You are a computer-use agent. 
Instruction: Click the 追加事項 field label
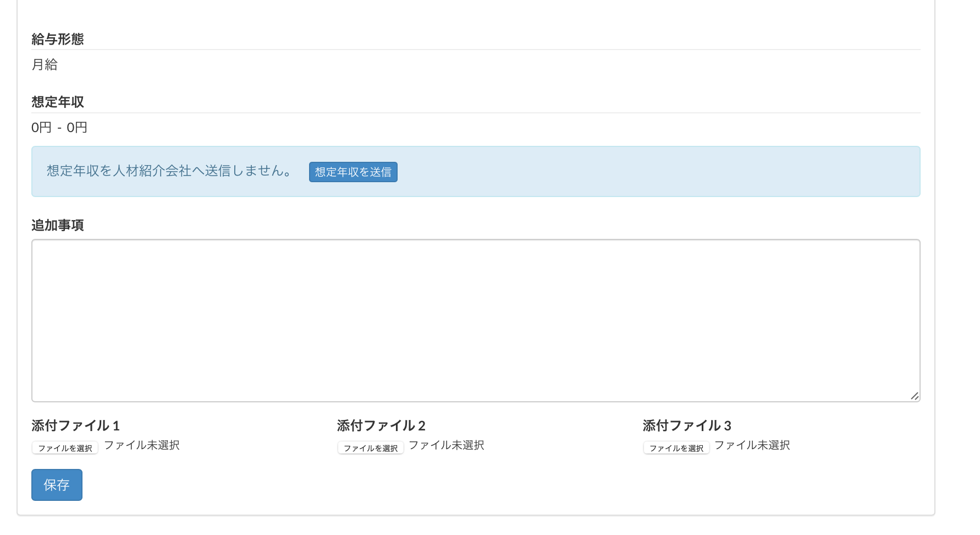(58, 225)
